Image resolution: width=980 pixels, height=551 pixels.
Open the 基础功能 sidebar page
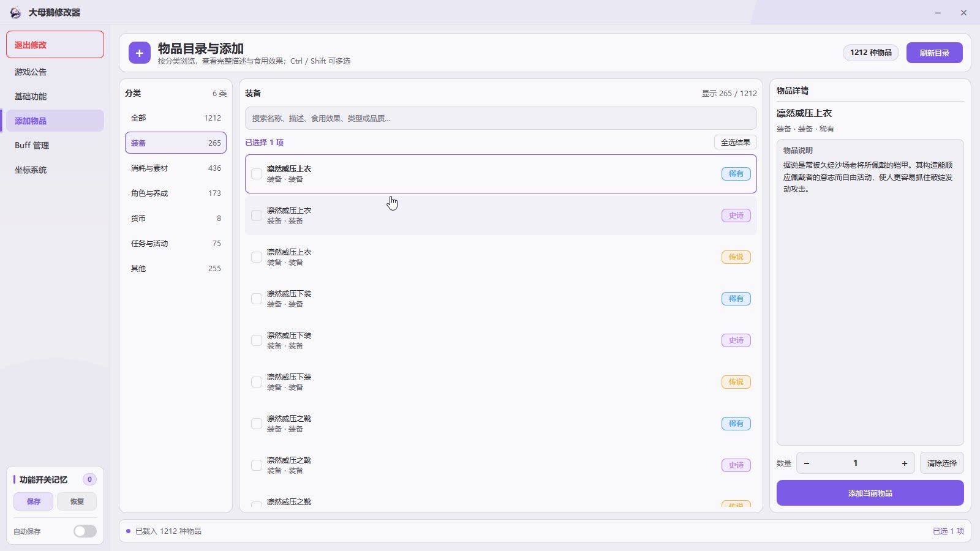click(x=55, y=96)
